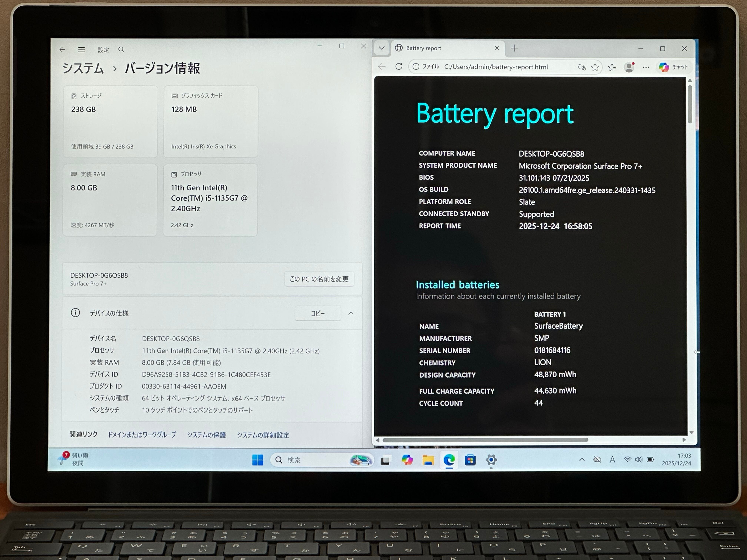This screenshot has width=747, height=560.
Task: Click the Settings back arrow
Action: pos(62,50)
